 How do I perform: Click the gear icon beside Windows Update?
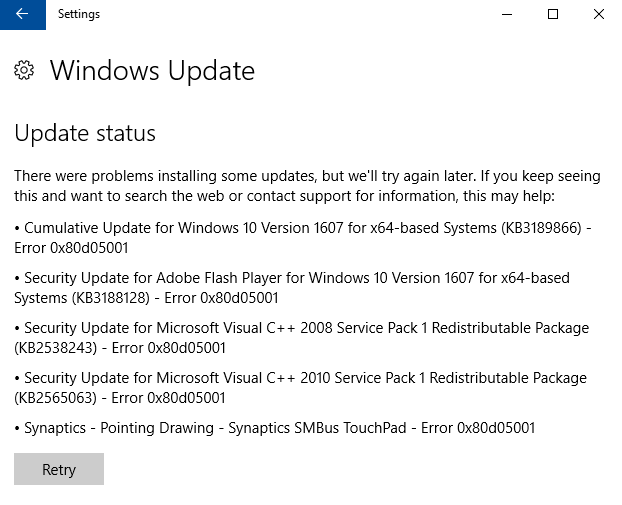click(x=24, y=70)
